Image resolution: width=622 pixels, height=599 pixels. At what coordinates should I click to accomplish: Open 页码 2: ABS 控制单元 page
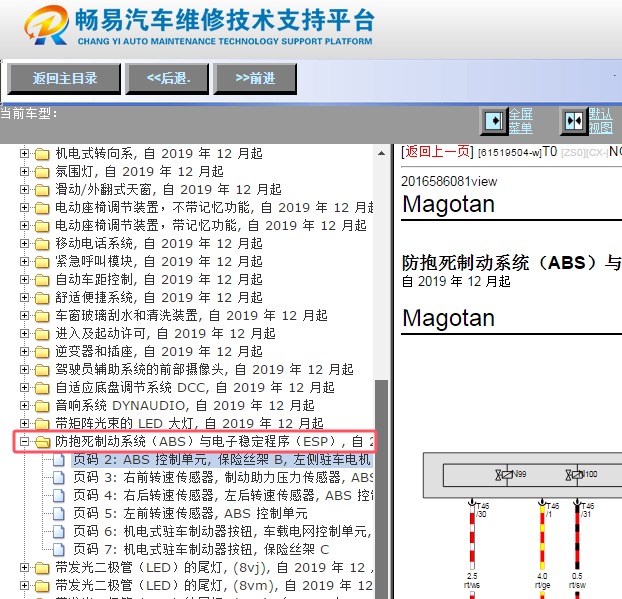[222, 459]
